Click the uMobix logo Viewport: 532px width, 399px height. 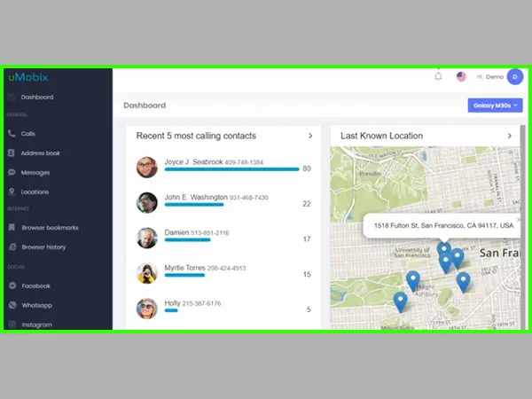(28, 77)
